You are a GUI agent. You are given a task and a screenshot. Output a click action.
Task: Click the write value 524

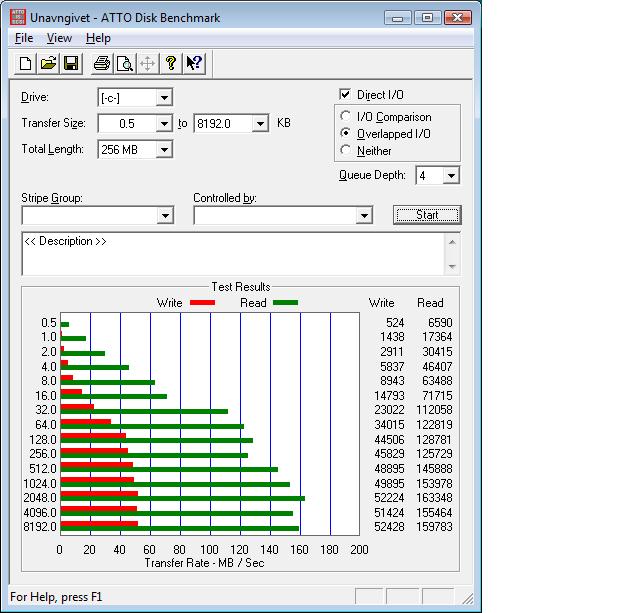click(395, 323)
